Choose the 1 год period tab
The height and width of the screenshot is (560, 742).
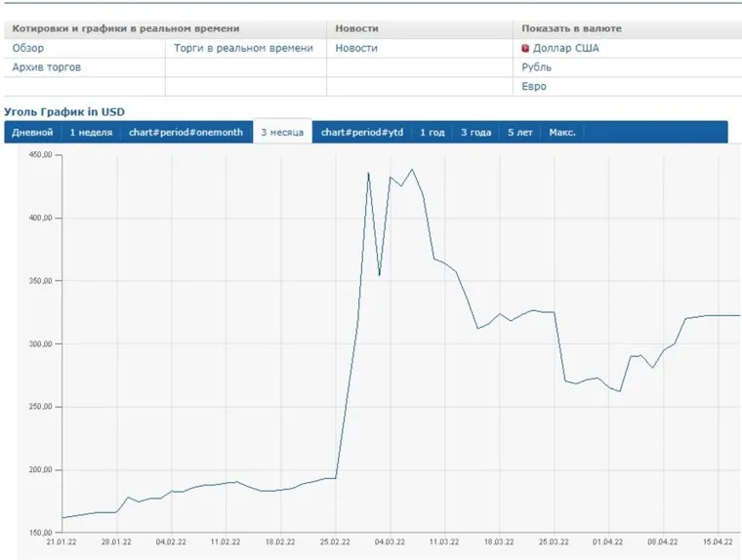[433, 133]
